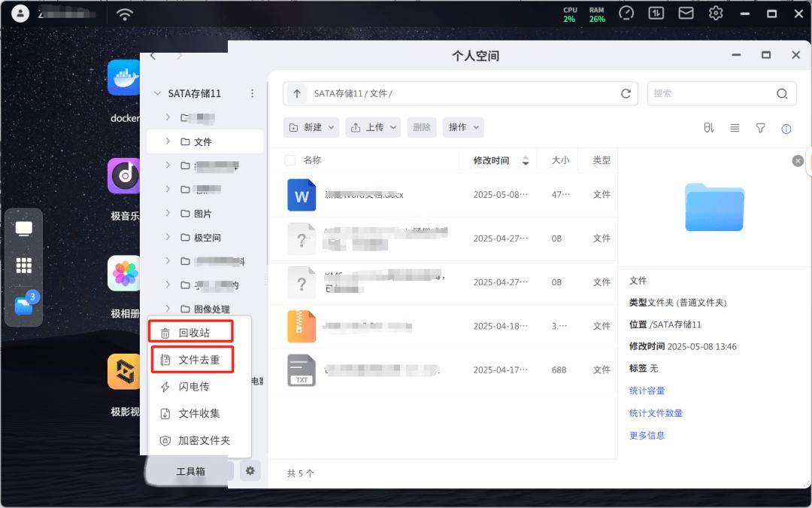
Task: Launch the 极相册 photo app
Action: (x=124, y=274)
